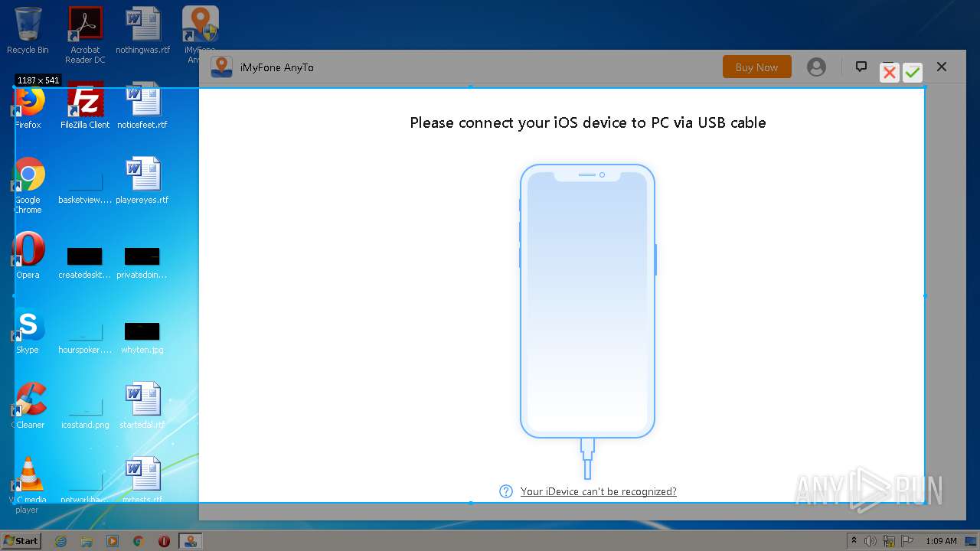Select the basketview desktop file
Viewport: 980px width, 551px height.
pos(85,188)
